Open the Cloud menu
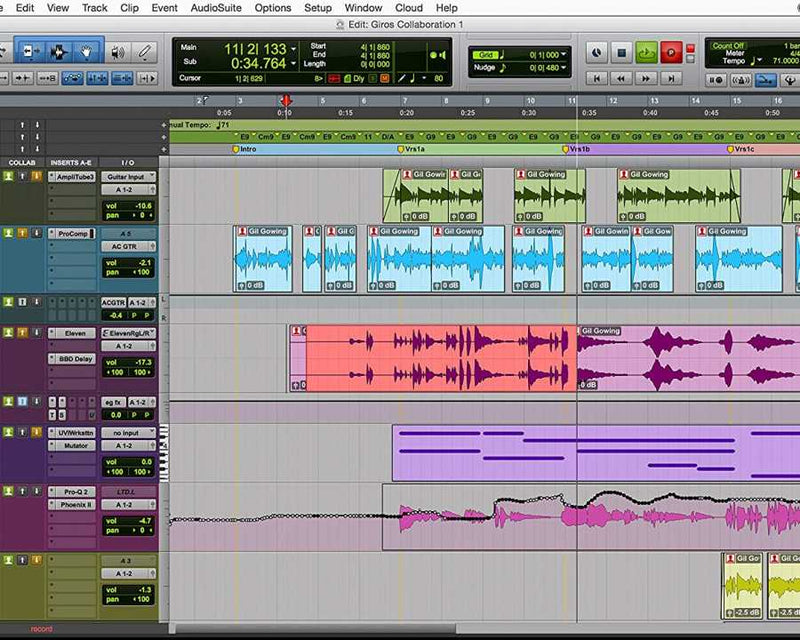The height and width of the screenshot is (640, 800). click(x=408, y=8)
